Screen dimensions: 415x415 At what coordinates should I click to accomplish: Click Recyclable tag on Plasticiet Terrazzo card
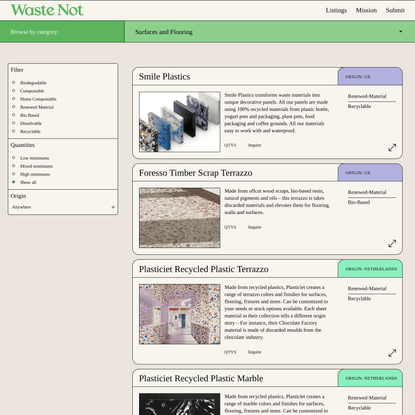[359, 299]
